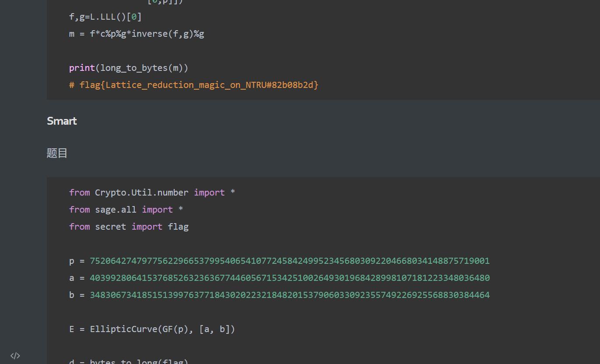Click the value of a
600x364 pixels.
pos(290,278)
